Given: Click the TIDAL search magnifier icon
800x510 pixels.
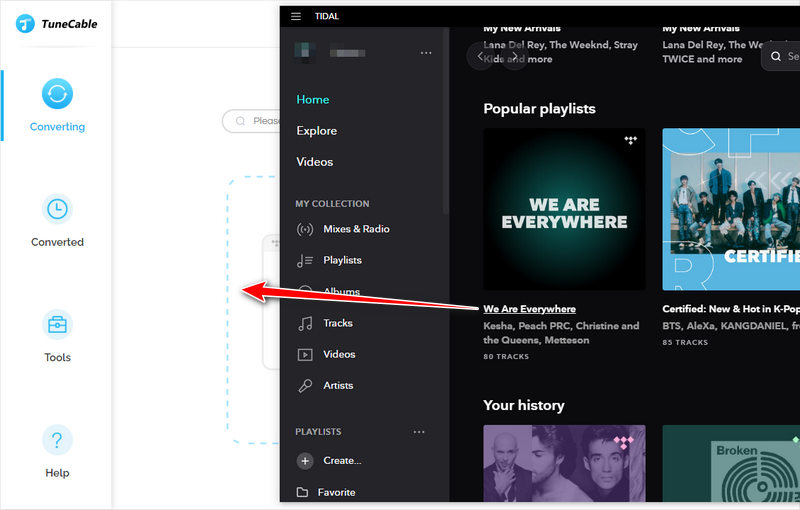Looking at the screenshot, I should (776, 56).
